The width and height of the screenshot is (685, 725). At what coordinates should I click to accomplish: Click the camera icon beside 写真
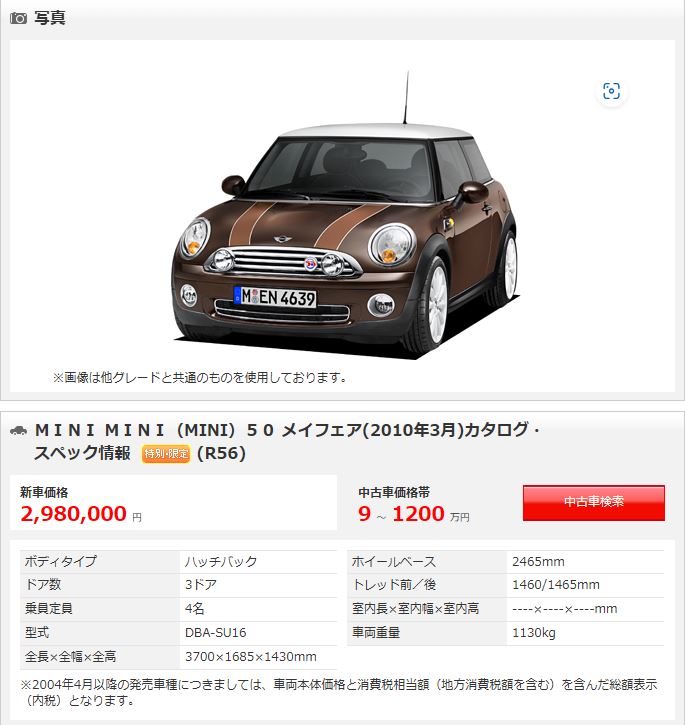[19, 18]
